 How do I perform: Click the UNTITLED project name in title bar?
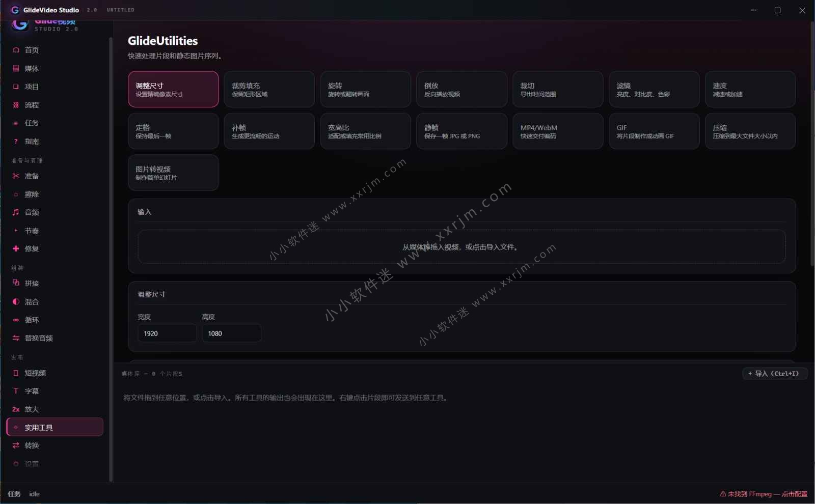(x=121, y=10)
